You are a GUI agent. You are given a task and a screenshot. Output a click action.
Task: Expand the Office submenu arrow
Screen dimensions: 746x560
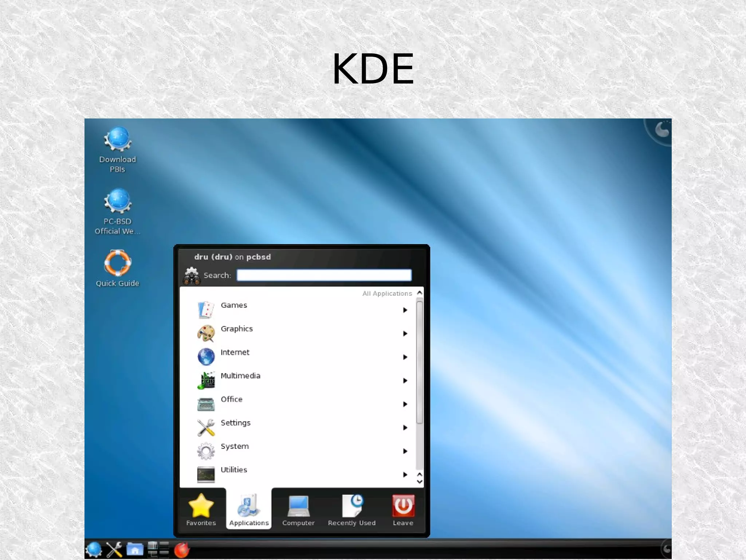click(405, 404)
